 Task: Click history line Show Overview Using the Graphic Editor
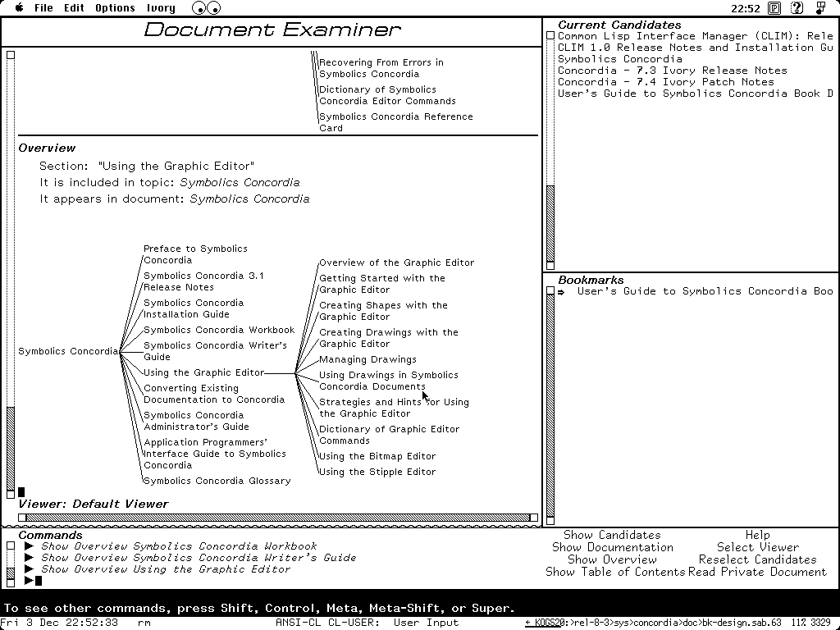[x=166, y=569]
